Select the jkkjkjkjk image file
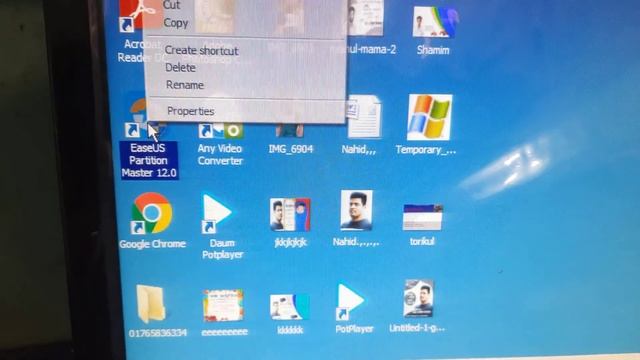This screenshot has width=640, height=360. 290,215
